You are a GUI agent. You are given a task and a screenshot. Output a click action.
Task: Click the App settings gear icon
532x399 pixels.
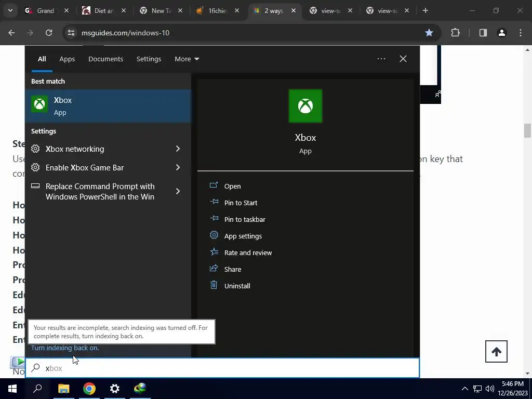214,235
